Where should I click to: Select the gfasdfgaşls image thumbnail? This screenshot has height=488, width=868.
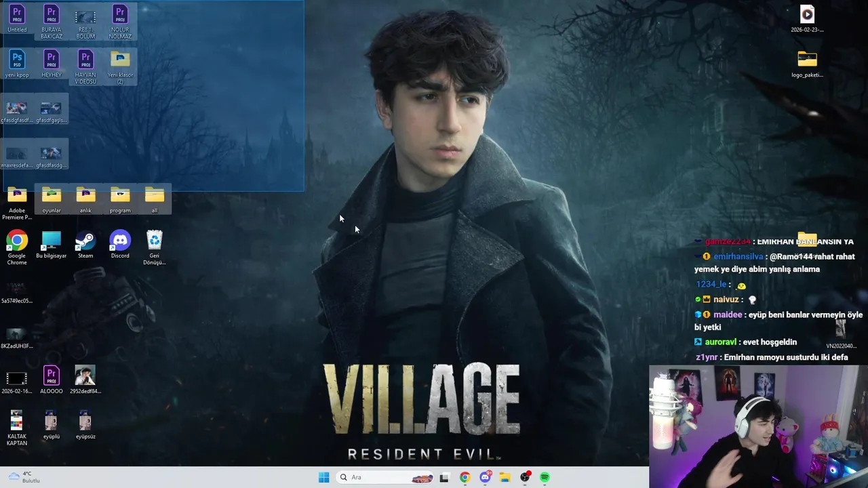52,112
